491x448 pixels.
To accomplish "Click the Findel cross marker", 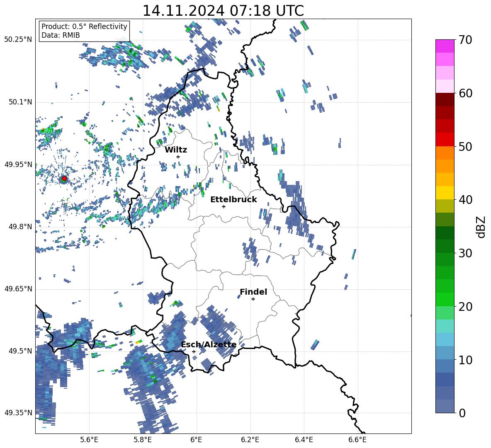I will coord(253,299).
